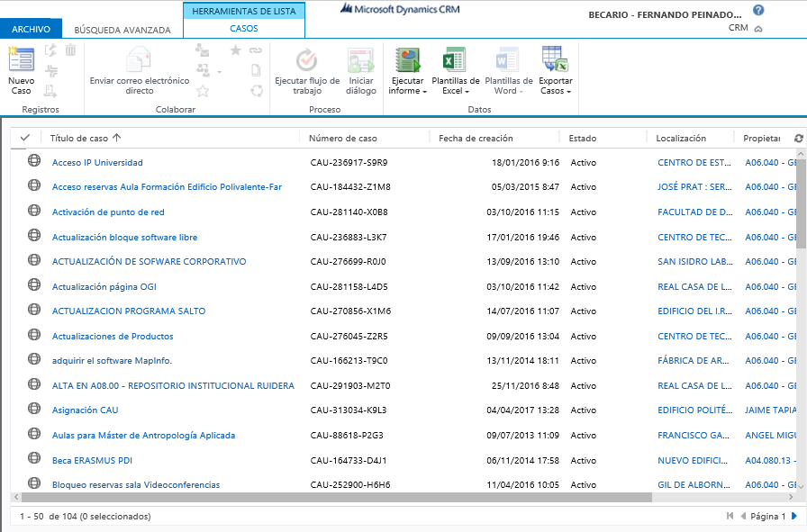The image size is (807, 532).
Task: Click Ejecutar flujo de trabajo icon
Action: (307, 61)
